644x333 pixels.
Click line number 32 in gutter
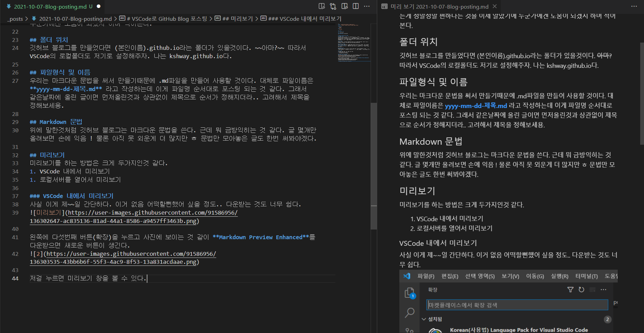[15, 155]
